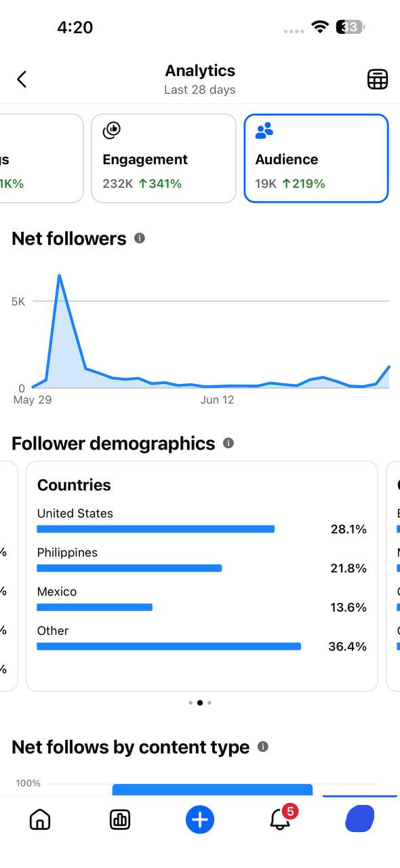Viewport: 400px width, 868px height.
Task: Tap the Mexico row in Countries card
Action: pos(202,599)
